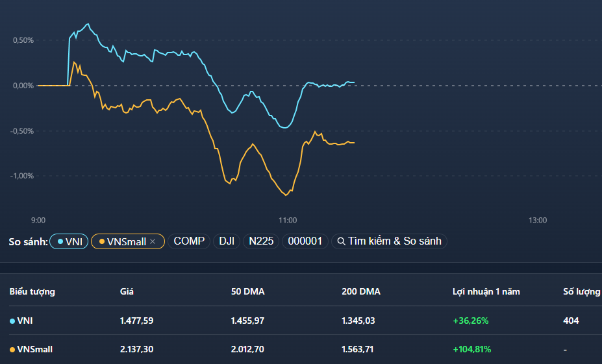Click the search magnifier icon
The height and width of the screenshot is (364, 602).
click(x=341, y=241)
